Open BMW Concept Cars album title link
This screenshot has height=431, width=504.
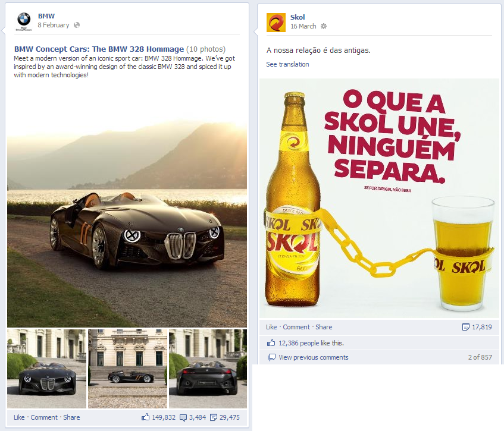(99, 49)
